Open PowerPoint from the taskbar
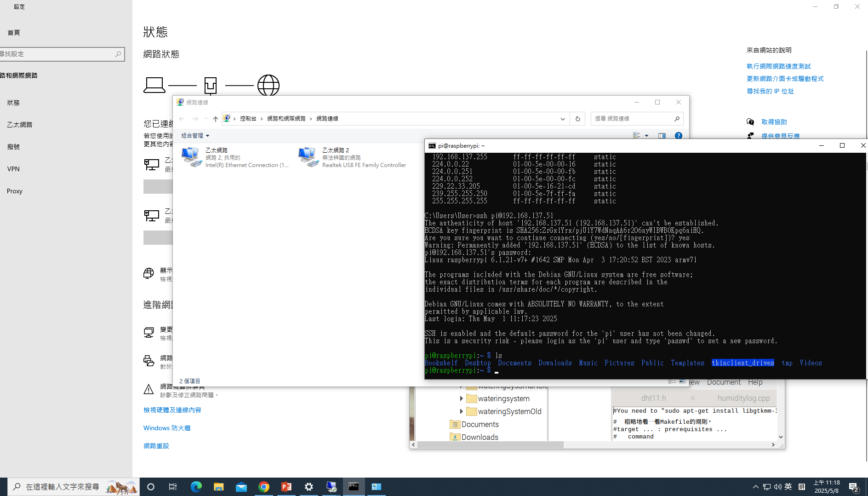 (286, 487)
